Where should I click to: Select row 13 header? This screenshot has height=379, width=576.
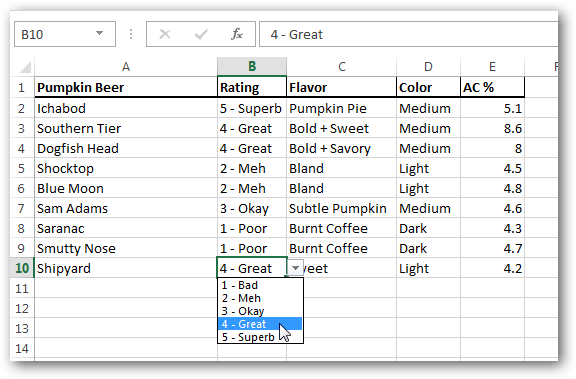pos(22,328)
